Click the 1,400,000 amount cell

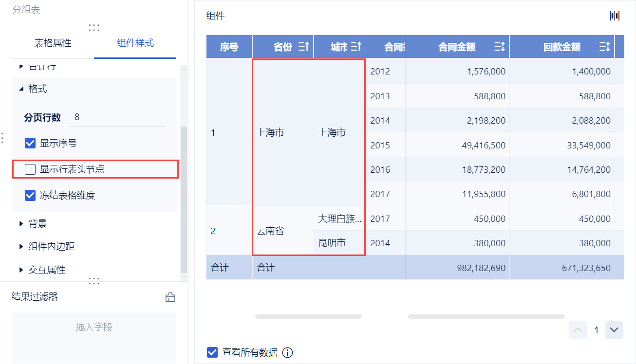(562, 71)
